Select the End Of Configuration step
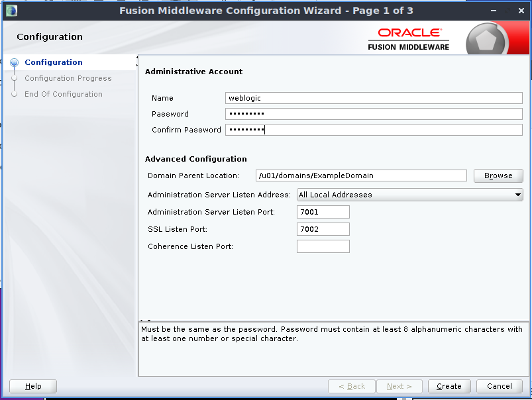The height and width of the screenshot is (400, 532). pos(64,94)
